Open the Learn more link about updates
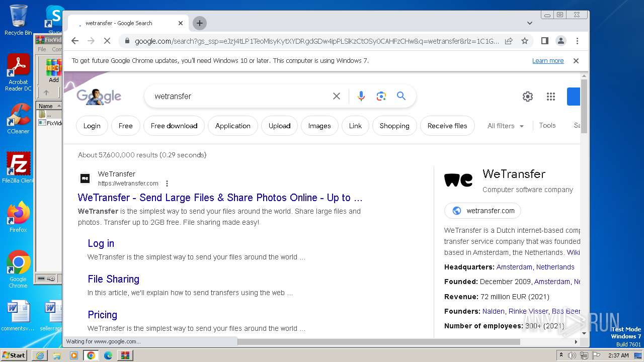This screenshot has width=644, height=362. click(548, 61)
